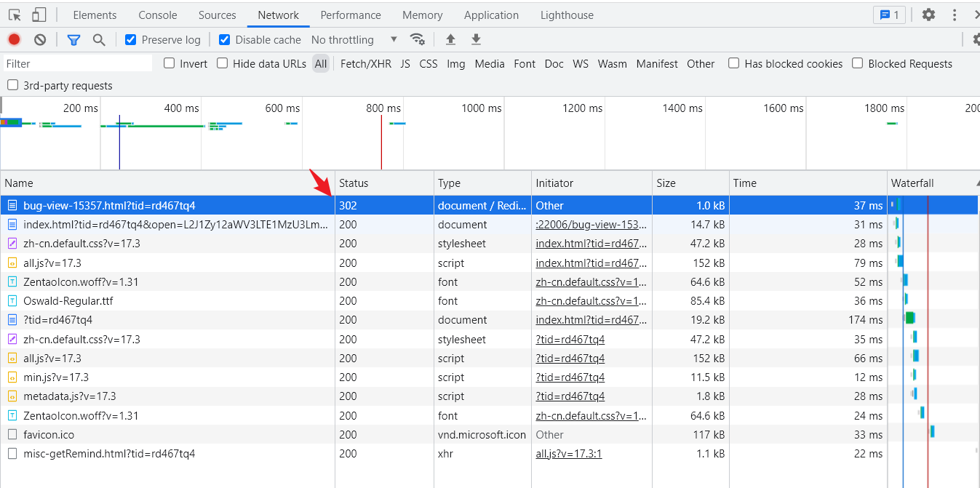Stop recording network log

[x=15, y=40]
